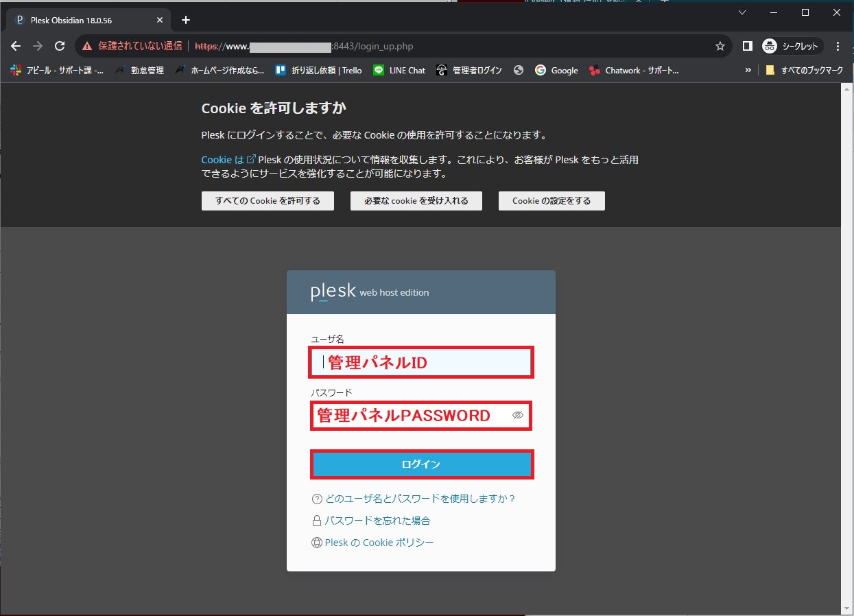Click the パスワード input field
This screenshot has width=854, height=616.
pos(421,416)
